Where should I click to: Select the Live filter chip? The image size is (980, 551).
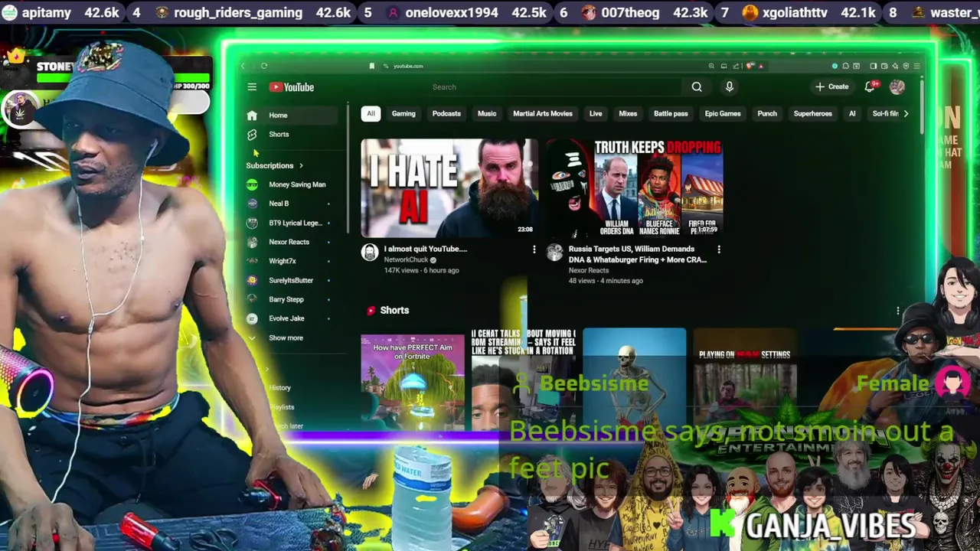coord(596,113)
